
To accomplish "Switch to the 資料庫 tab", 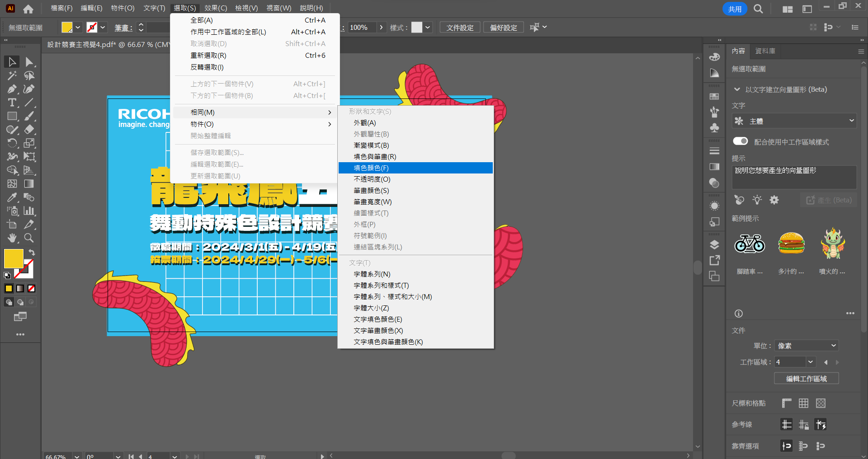I will pyautogui.click(x=765, y=51).
